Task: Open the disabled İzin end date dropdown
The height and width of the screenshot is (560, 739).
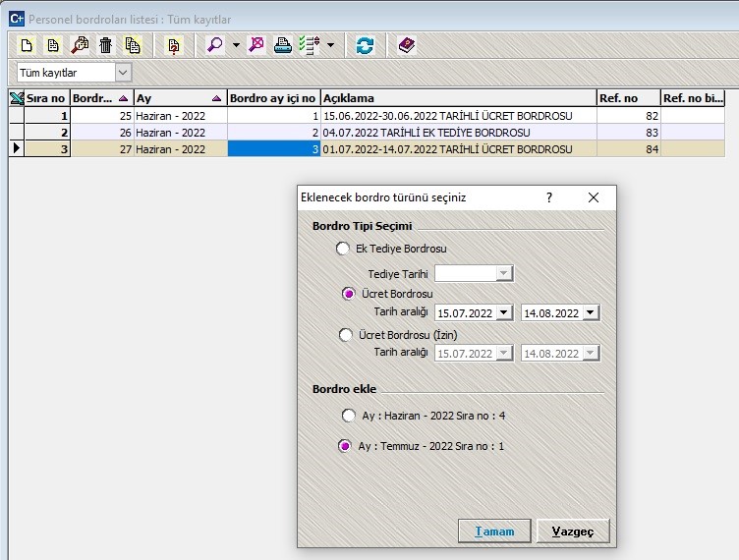Action: (590, 354)
